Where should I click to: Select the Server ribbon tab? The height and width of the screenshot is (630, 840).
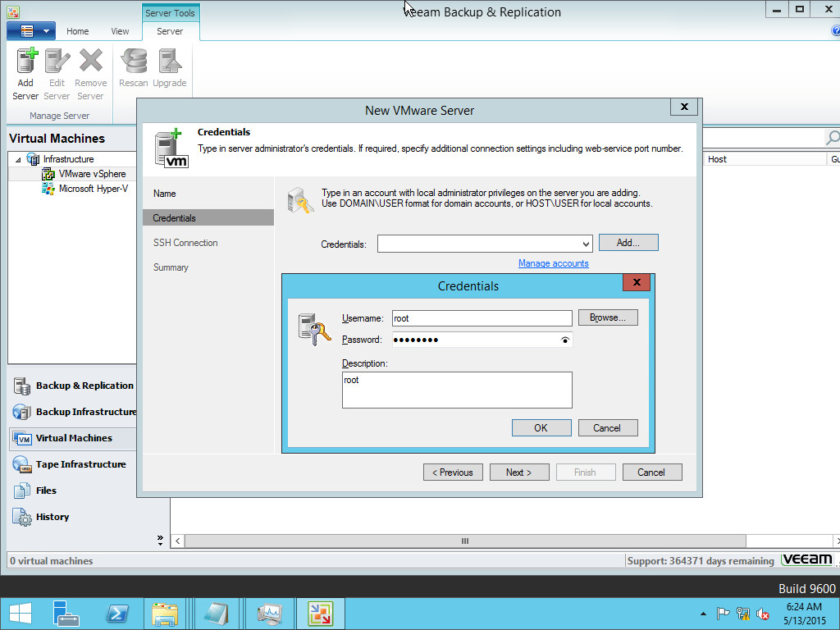(170, 31)
